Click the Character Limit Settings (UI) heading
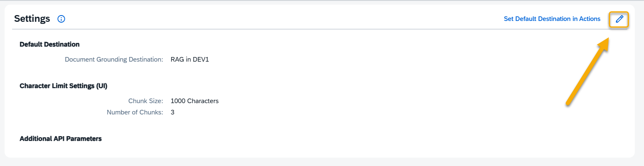644x166 pixels. click(64, 86)
